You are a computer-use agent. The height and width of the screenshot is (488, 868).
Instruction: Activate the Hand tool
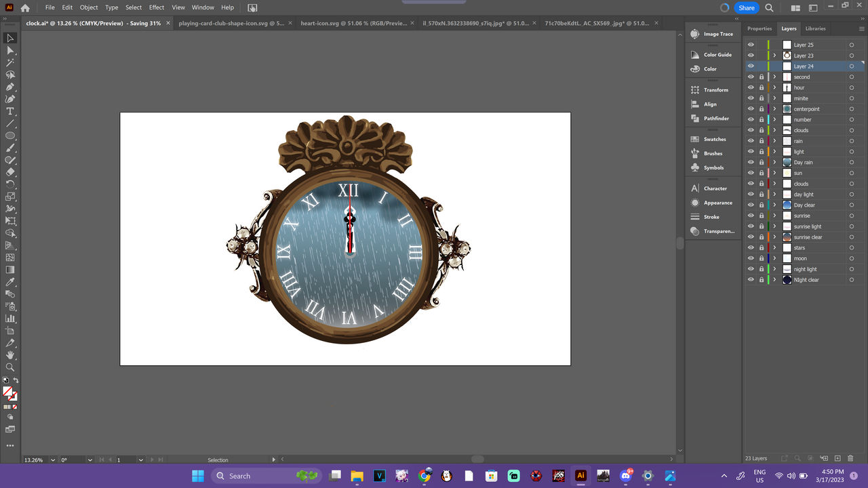pyautogui.click(x=10, y=355)
